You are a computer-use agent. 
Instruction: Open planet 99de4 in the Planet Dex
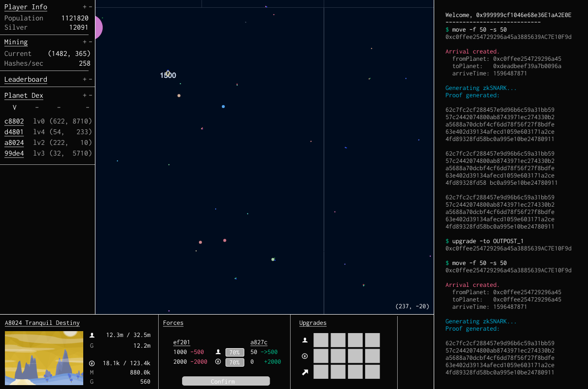click(14, 153)
